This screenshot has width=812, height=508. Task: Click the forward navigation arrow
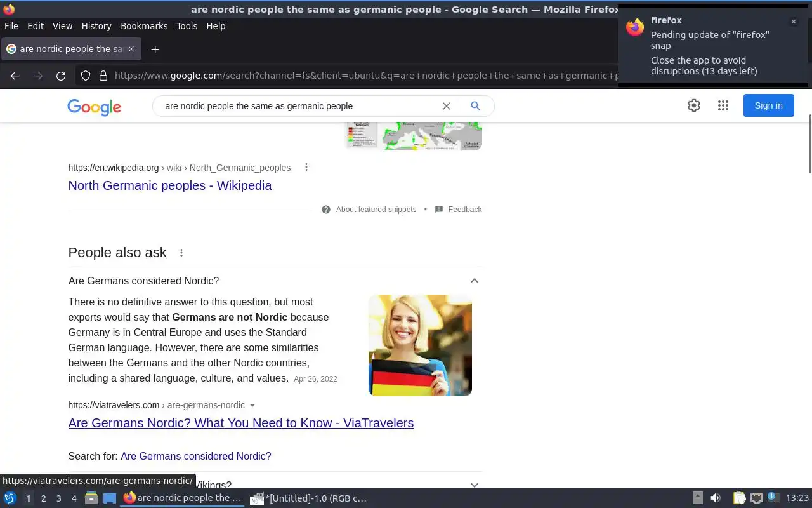click(38, 76)
